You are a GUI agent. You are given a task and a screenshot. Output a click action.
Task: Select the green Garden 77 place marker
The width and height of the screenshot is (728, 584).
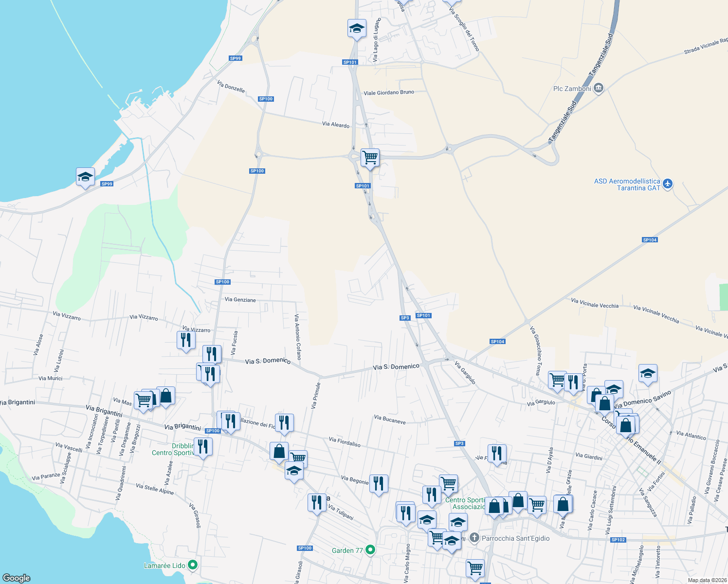[370, 549]
